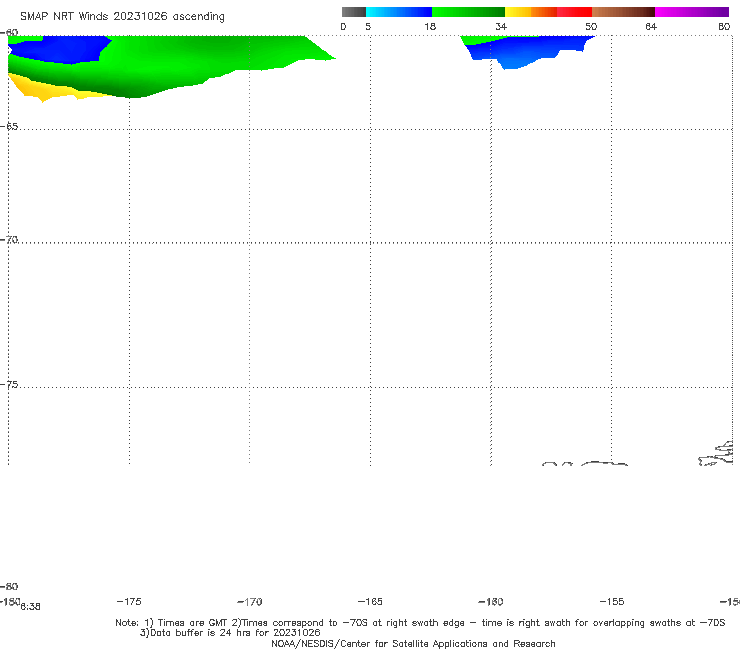Click the colorbar label "5"

pyautogui.click(x=368, y=26)
